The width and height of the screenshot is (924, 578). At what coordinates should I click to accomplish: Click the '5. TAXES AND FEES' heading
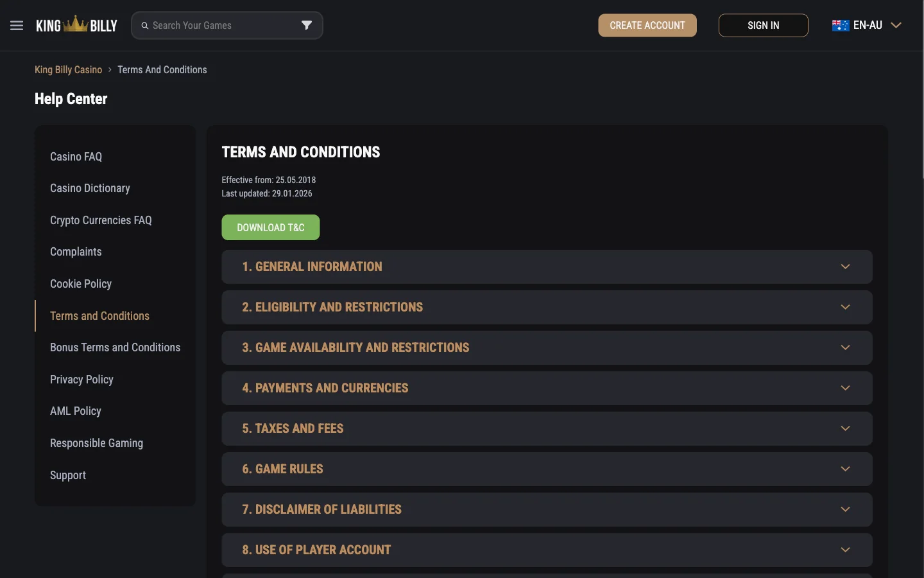293,428
